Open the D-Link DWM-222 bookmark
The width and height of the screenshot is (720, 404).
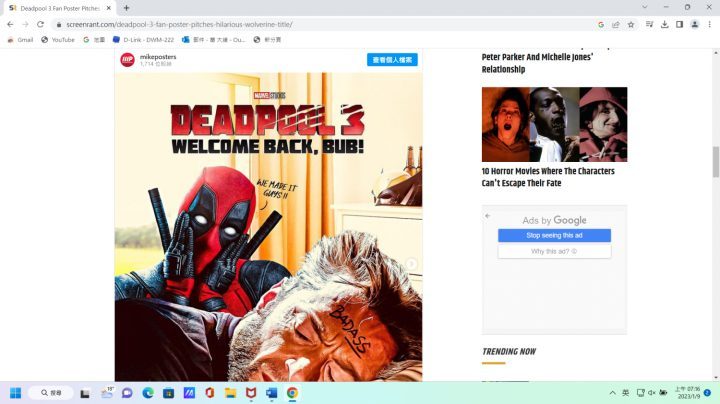143,40
